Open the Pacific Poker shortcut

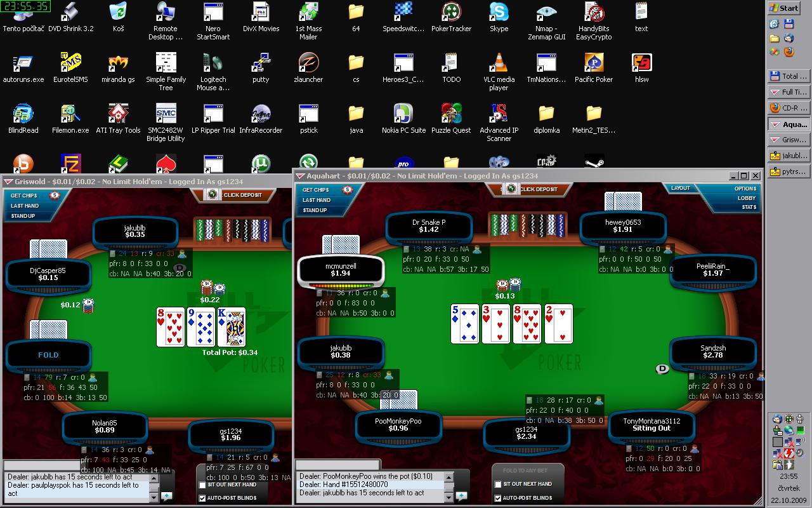pos(594,68)
